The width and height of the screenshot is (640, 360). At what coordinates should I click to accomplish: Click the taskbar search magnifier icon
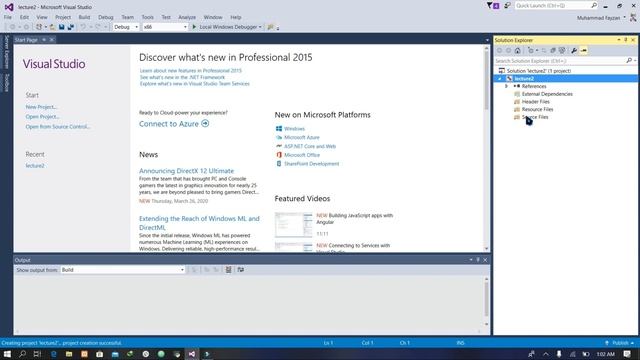(22, 354)
